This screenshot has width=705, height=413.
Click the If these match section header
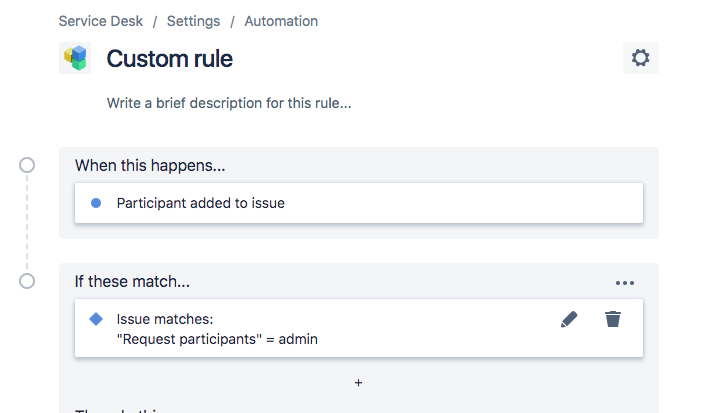pyautogui.click(x=132, y=281)
